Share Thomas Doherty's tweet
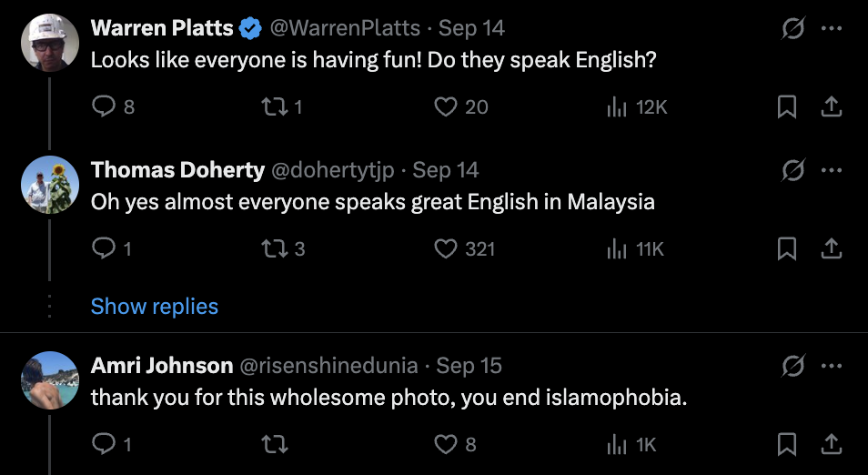868x475 pixels. pos(831,249)
